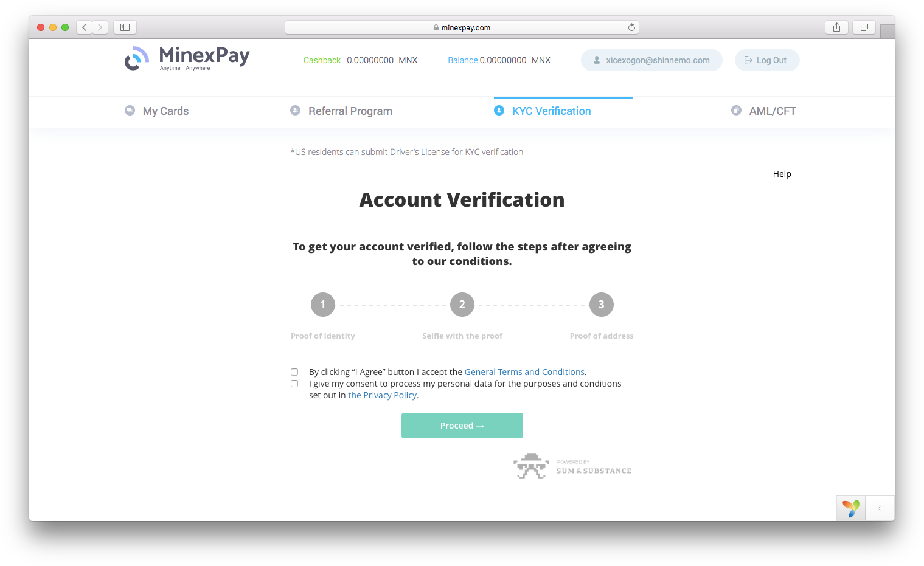This screenshot has height=566, width=924.
Task: Open the Share icon in toolbar
Action: point(837,27)
